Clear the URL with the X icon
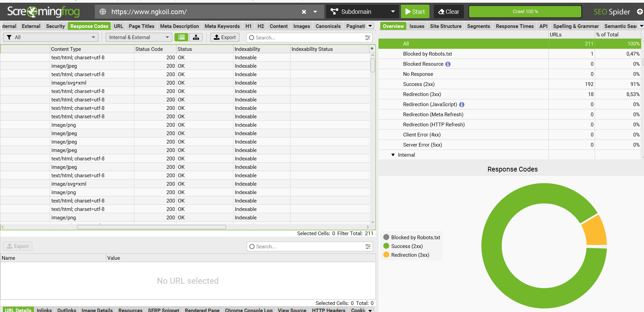Image resolution: width=644 pixels, height=312 pixels. tap(304, 12)
